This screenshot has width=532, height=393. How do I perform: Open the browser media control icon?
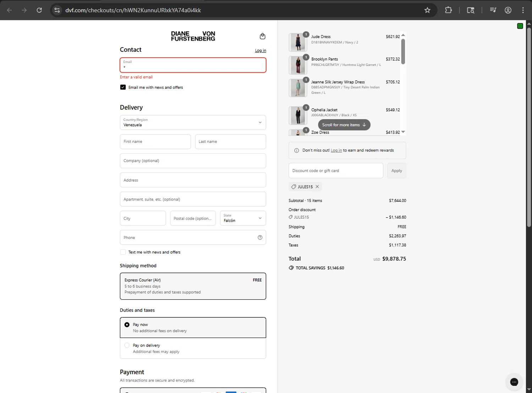click(x=493, y=10)
